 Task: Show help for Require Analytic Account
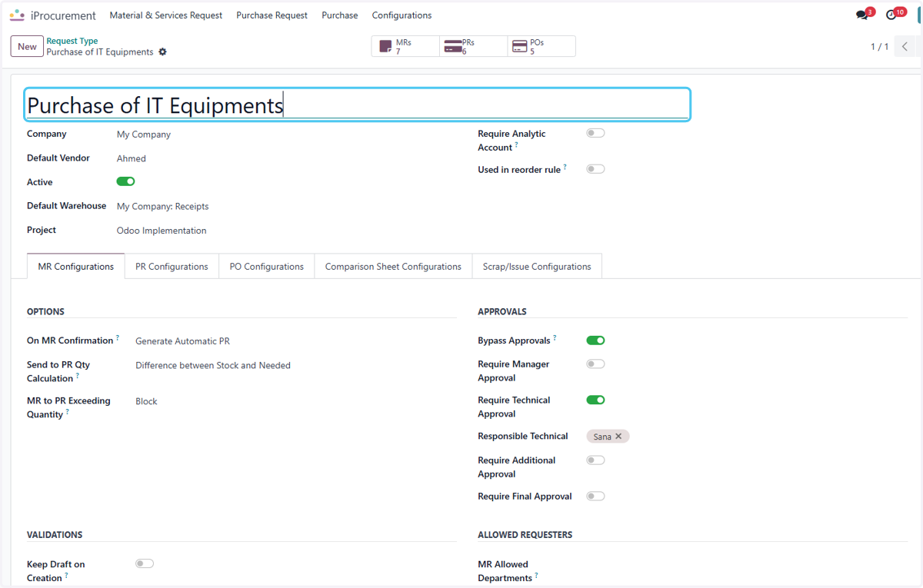click(x=516, y=145)
